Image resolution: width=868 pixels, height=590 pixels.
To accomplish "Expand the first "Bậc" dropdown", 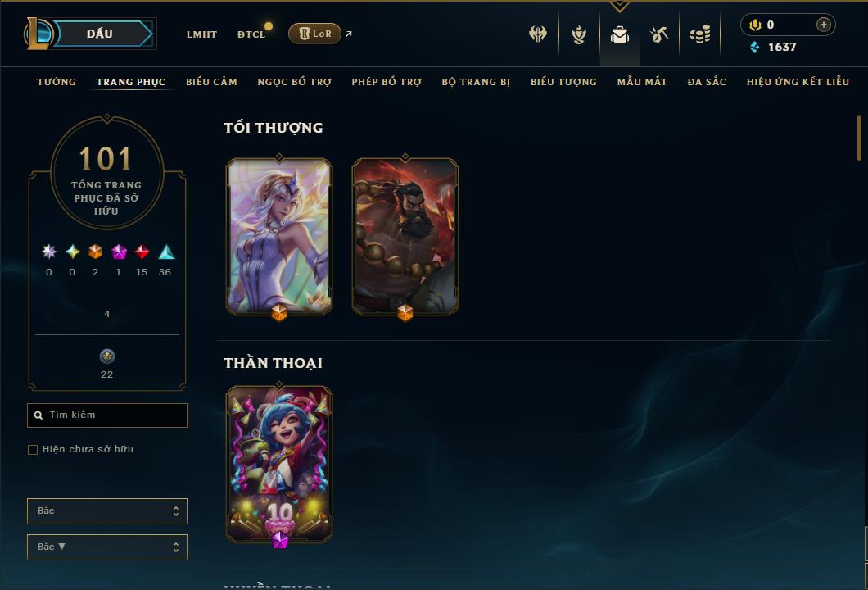I will point(106,511).
